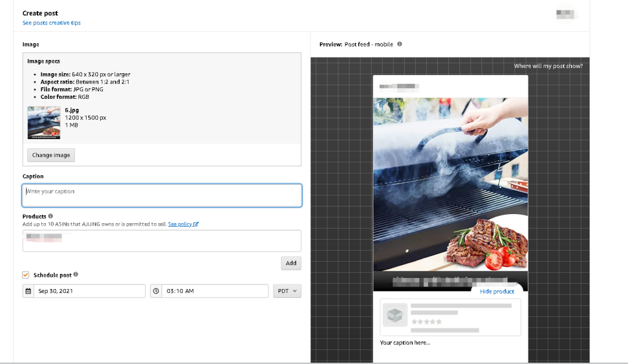
Task: Click the info icon beside Schedule post
Action: [76, 274]
